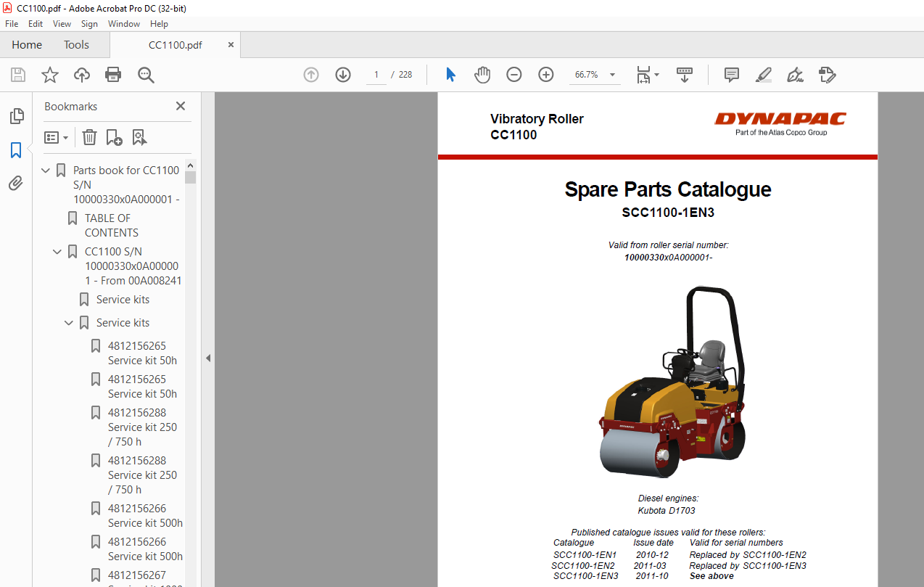924x587 pixels.
Task: Select the first 4812156265 Service kit 50h bookmark
Action: (142, 353)
